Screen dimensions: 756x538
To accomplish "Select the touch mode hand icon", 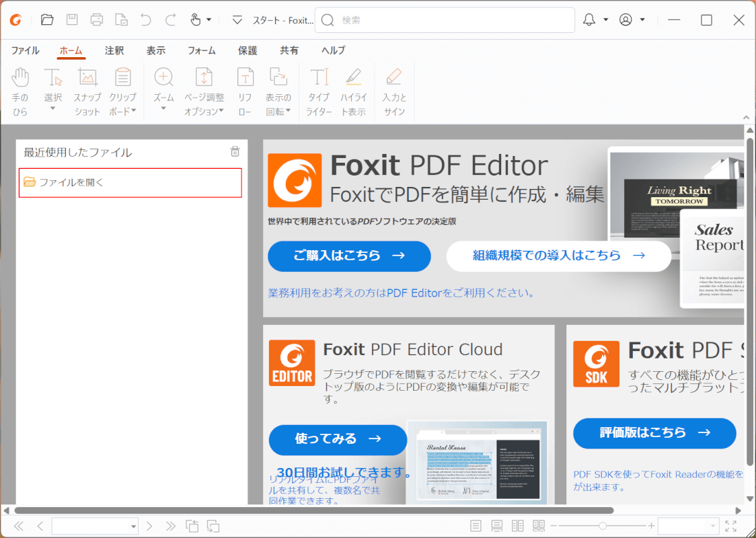I will [195, 20].
